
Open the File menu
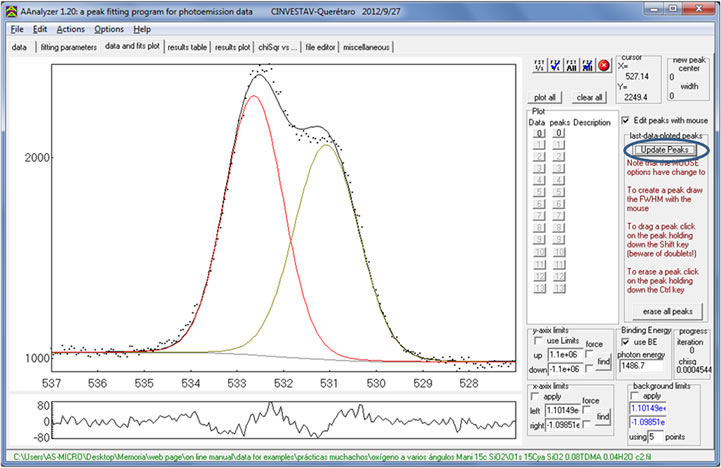pyautogui.click(x=17, y=29)
